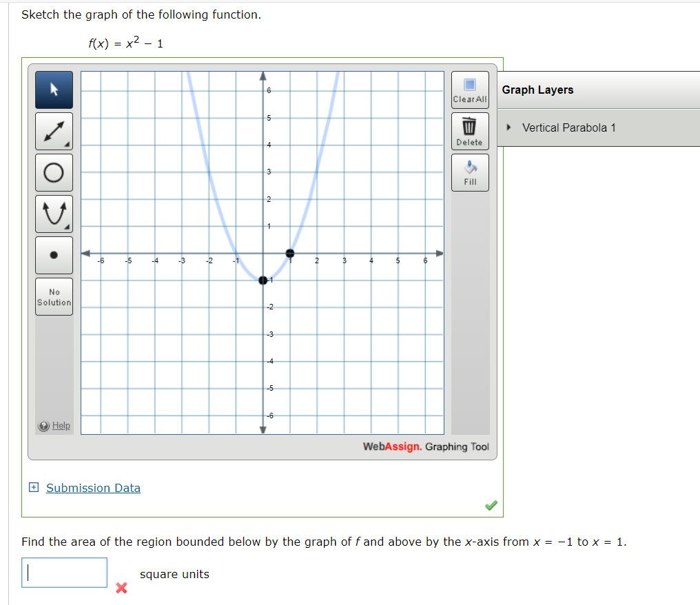Click the WebAssign Graphing Tool label
This screenshot has width=700, height=605.
pyautogui.click(x=425, y=447)
